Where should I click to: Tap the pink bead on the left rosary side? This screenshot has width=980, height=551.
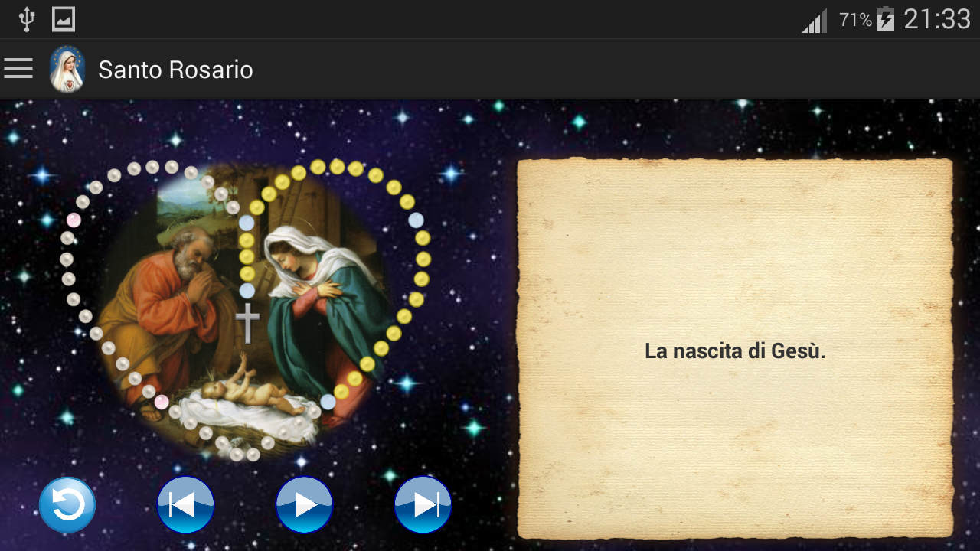[73, 220]
